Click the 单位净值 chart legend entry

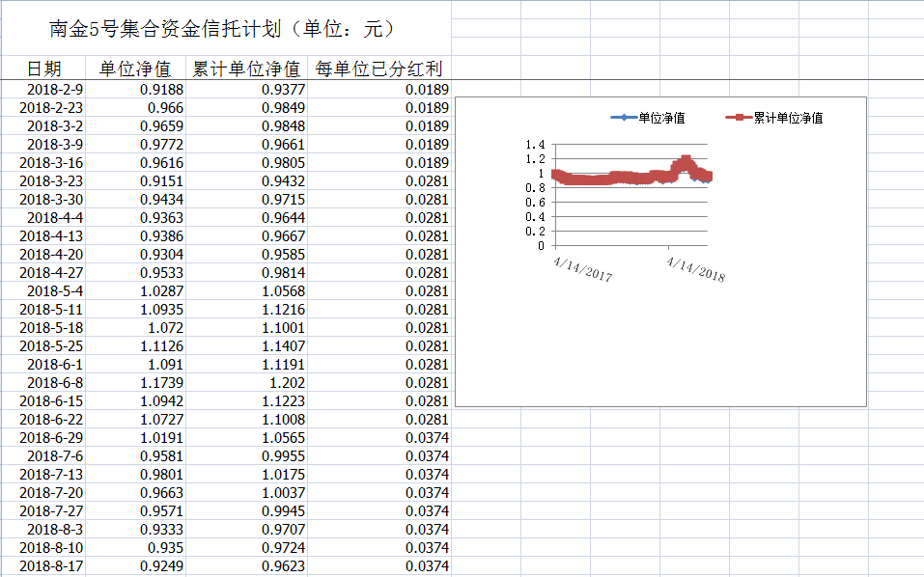(648, 118)
